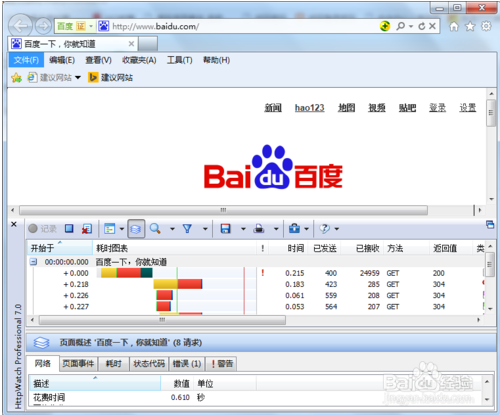Sort by the 开始于 column header
The image size is (500, 415).
coord(59,248)
